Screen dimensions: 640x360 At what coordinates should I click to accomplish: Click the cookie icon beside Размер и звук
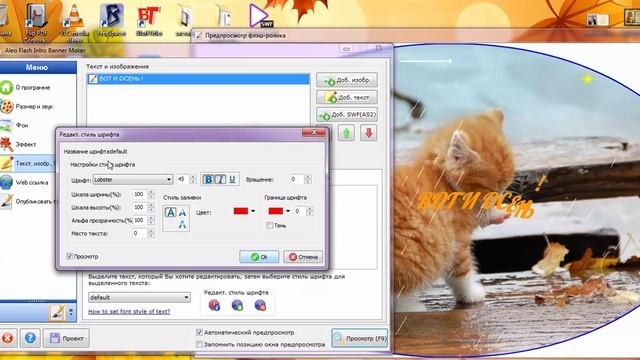(7, 107)
